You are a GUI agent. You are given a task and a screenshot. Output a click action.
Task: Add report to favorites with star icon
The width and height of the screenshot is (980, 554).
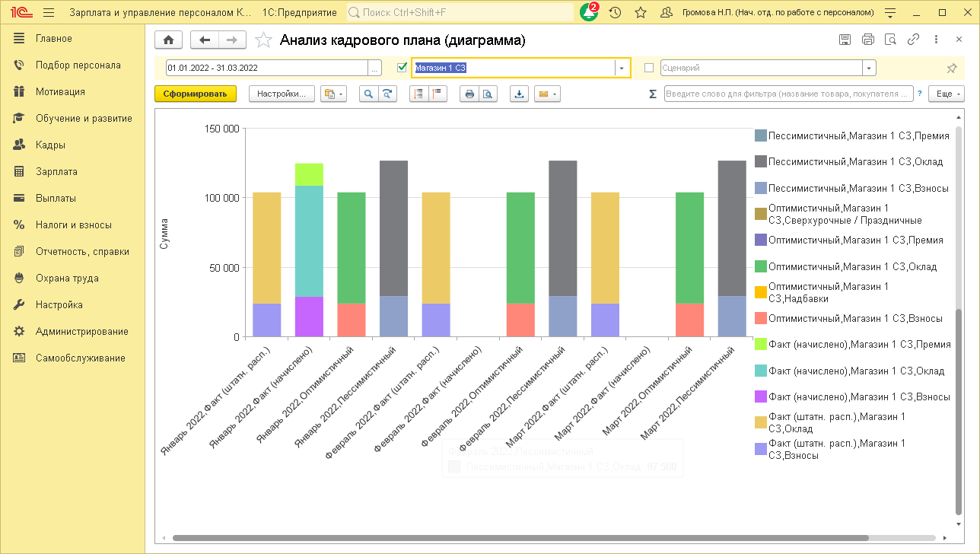(263, 40)
